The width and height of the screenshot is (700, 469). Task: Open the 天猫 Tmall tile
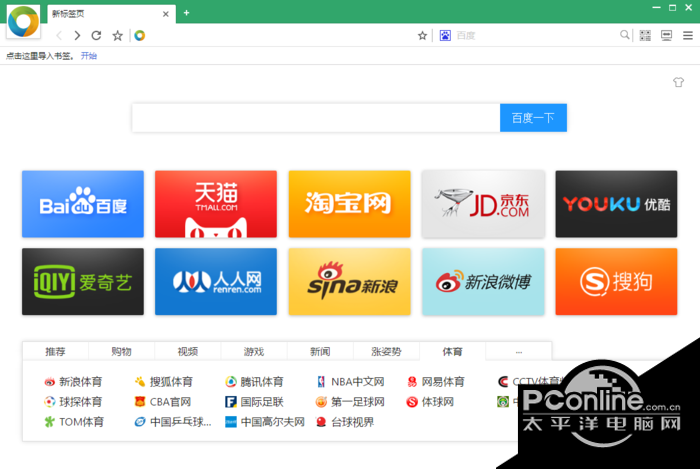216,204
